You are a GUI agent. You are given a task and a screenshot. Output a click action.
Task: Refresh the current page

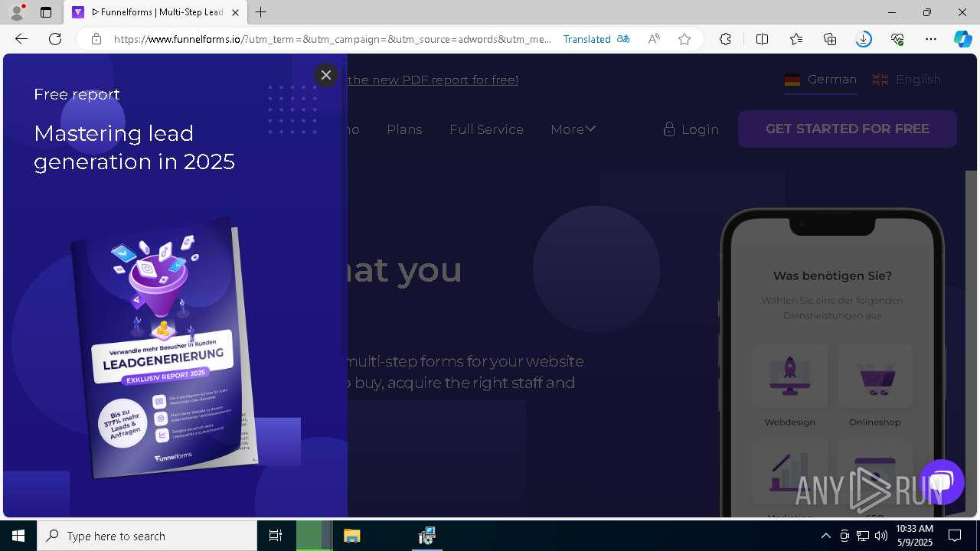55,39
